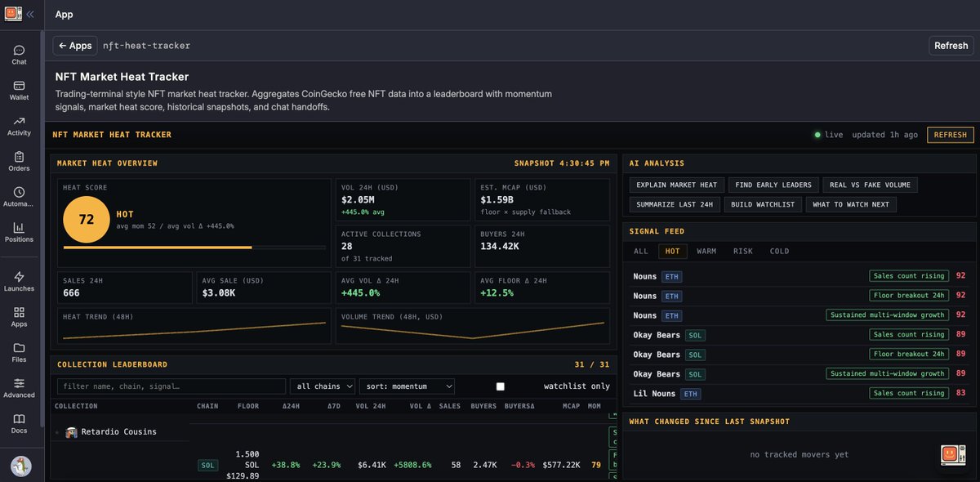Image resolution: width=980 pixels, height=482 pixels.
Task: Focus the filter name, chain, signal field
Action: (171, 386)
